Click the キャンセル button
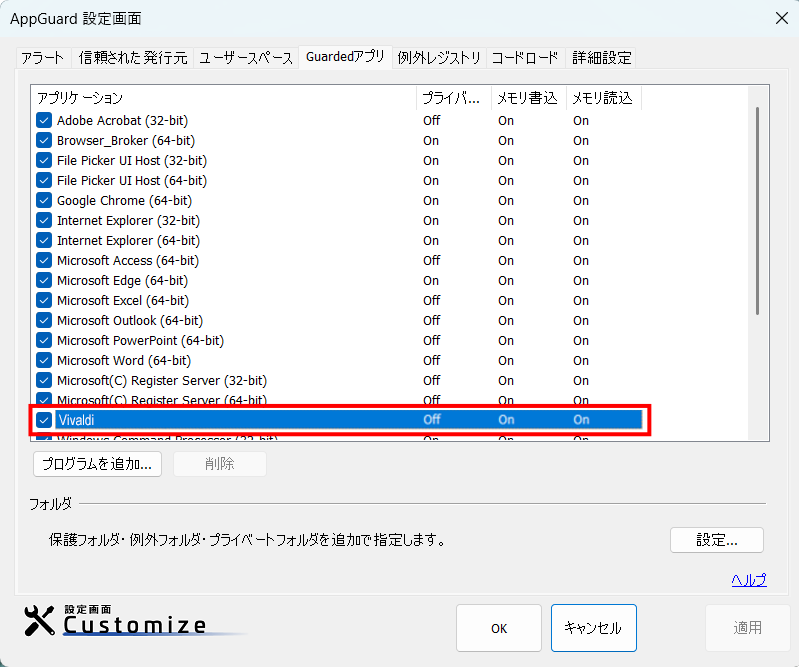The width and height of the screenshot is (799, 667). (593, 628)
